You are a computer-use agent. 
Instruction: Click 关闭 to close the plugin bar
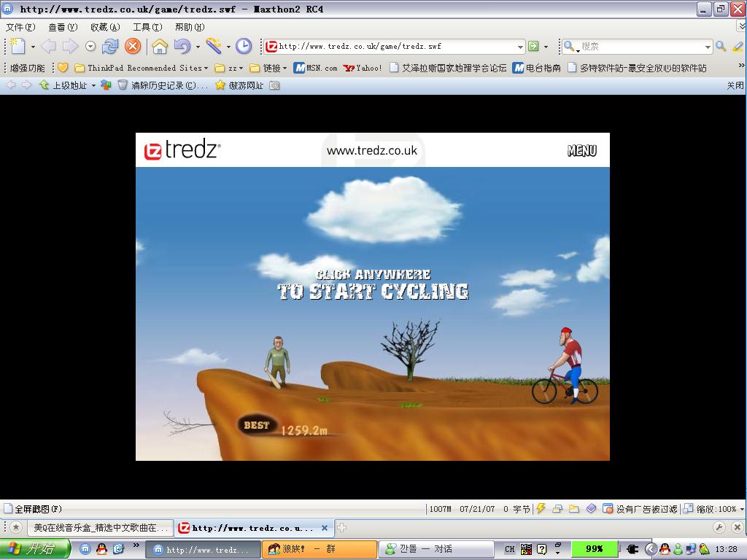(735, 85)
